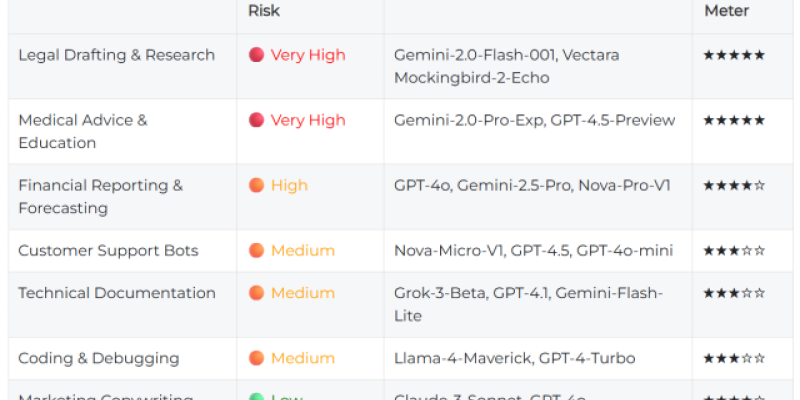The image size is (800, 400).
Task: Click the Technical Documentation use case
Action: pyautogui.click(x=117, y=293)
